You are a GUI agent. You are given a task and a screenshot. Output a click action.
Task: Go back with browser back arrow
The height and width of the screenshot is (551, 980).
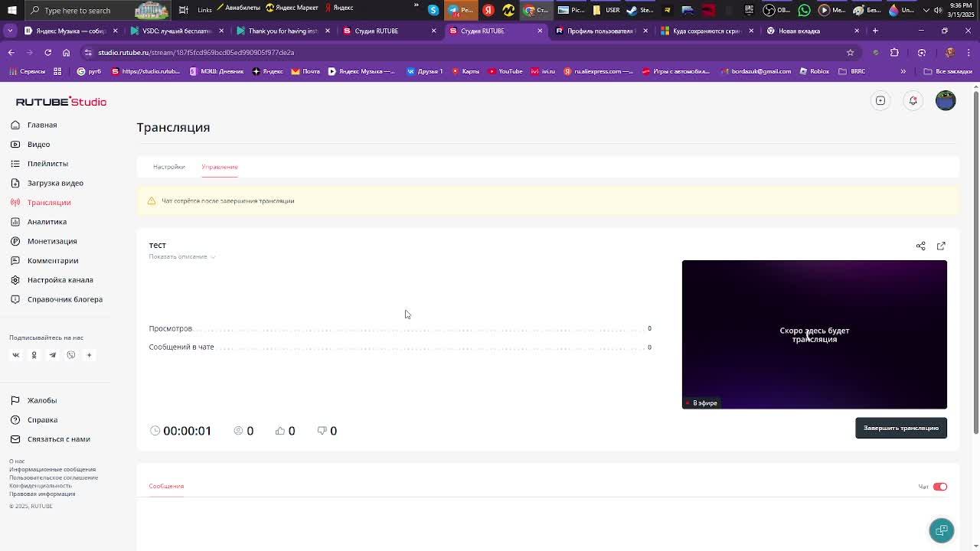coord(11,53)
